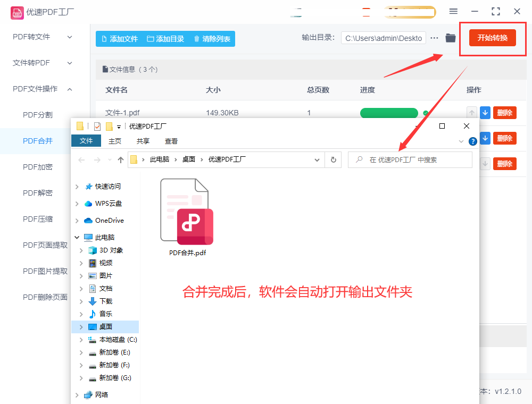This screenshot has width=532, height=404.
Task: Select PDF合并 in the sidebar
Action: click(x=38, y=141)
